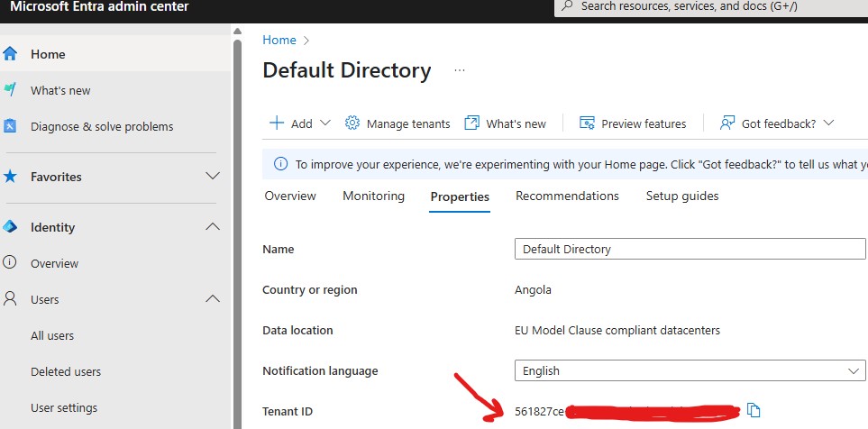Click the plus icon next to Add
The image size is (868, 429).
click(276, 123)
